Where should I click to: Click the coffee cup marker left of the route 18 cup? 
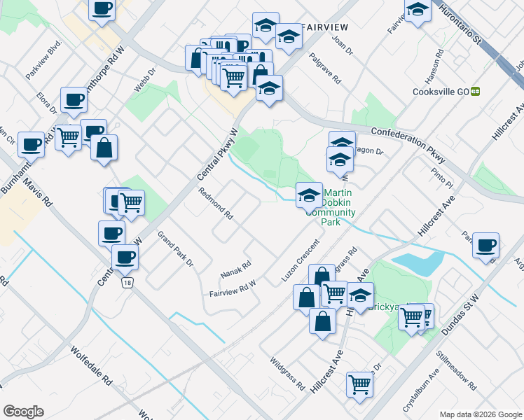[x=111, y=234]
